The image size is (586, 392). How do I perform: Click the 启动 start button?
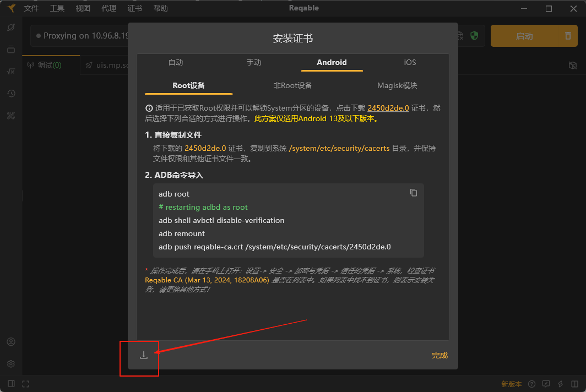tap(524, 36)
